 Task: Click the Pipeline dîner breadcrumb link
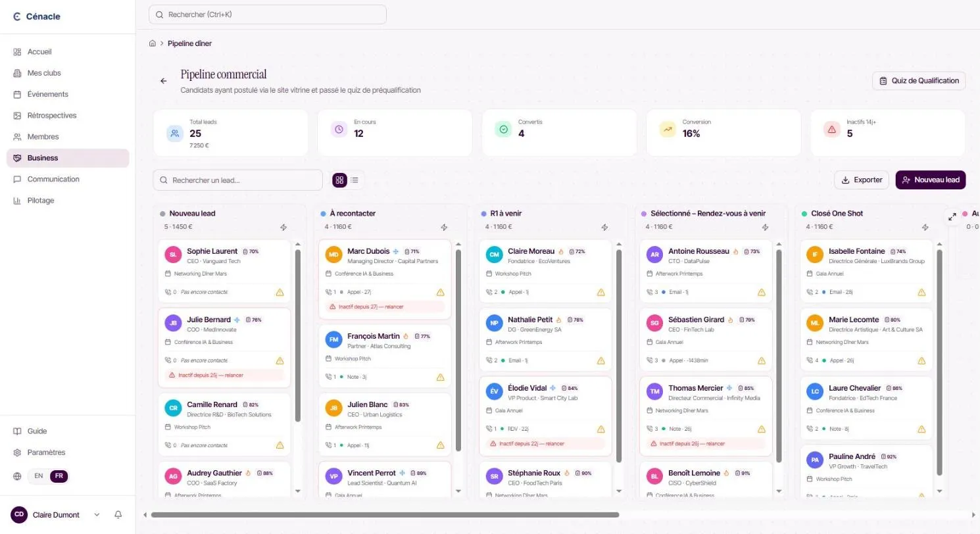(189, 43)
